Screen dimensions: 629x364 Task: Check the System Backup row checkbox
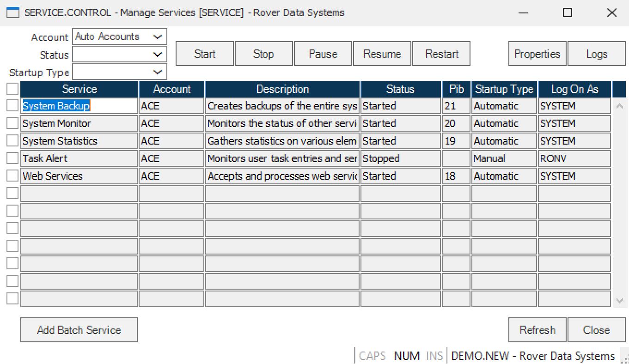point(12,106)
